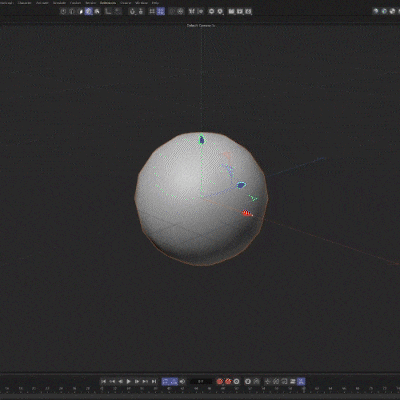The image size is (400, 400).
Task: Open the Help menu
Action: 155,3
